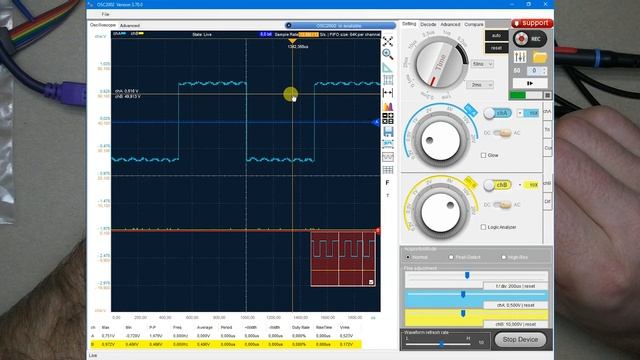Click the round icon left of device status bar
Viewport: 640px width, 360px height.
tap(289, 25)
